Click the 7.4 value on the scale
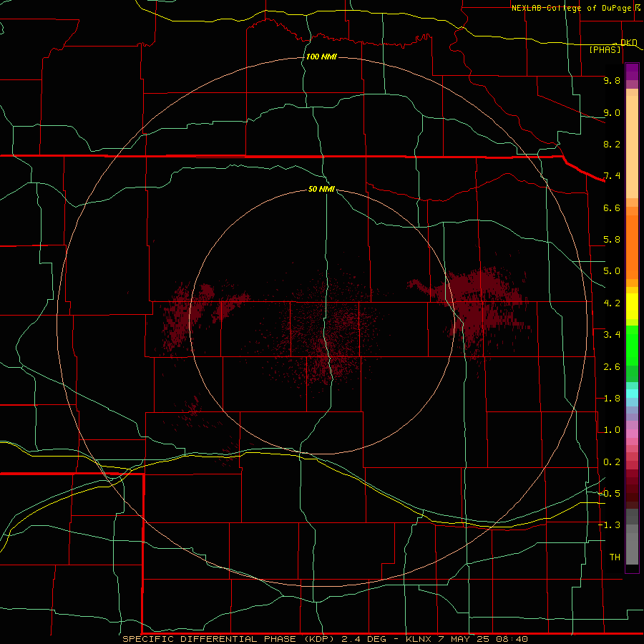Image resolution: width=644 pixels, height=644 pixels. tap(612, 176)
